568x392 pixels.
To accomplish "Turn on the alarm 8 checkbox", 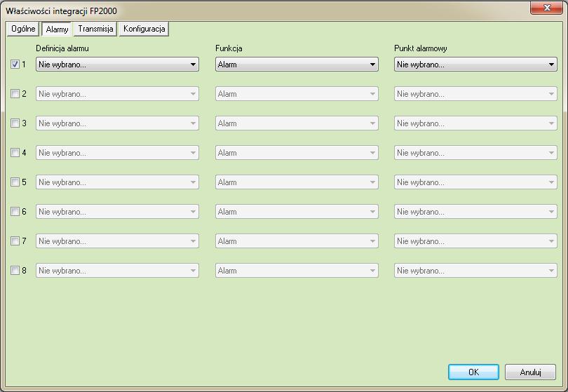I will pyautogui.click(x=15, y=270).
